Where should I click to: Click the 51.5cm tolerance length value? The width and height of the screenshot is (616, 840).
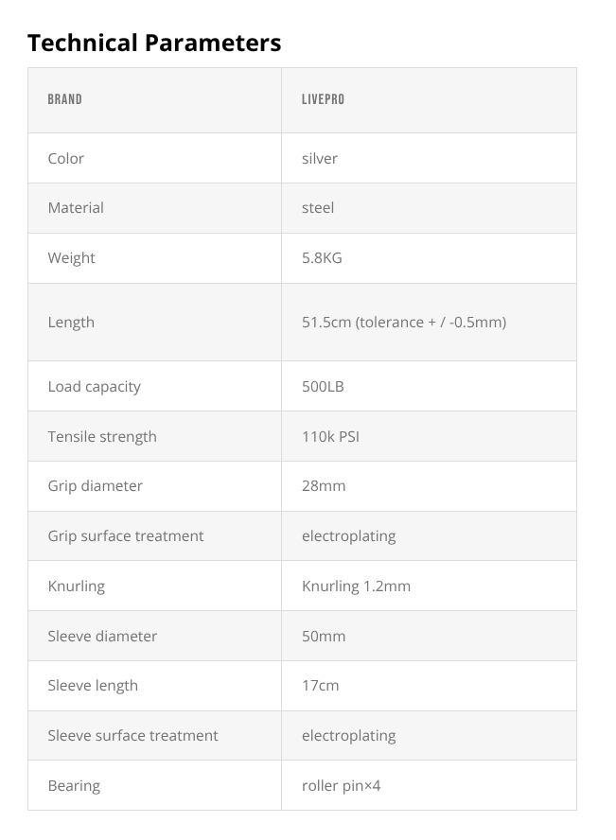(404, 322)
